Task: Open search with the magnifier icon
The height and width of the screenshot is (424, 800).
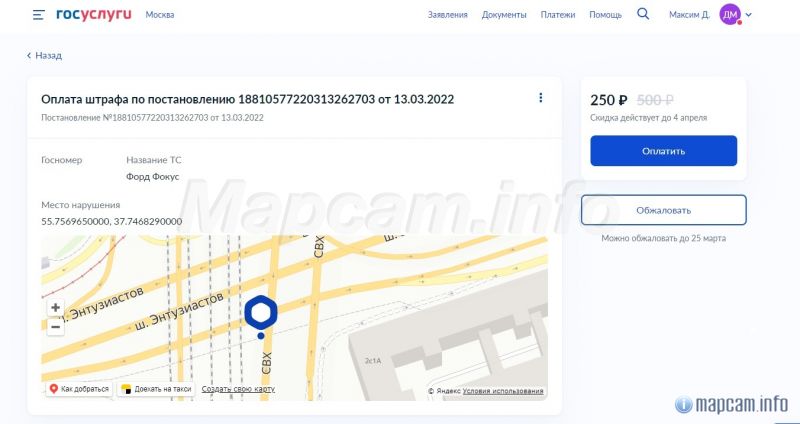Action: tap(643, 14)
